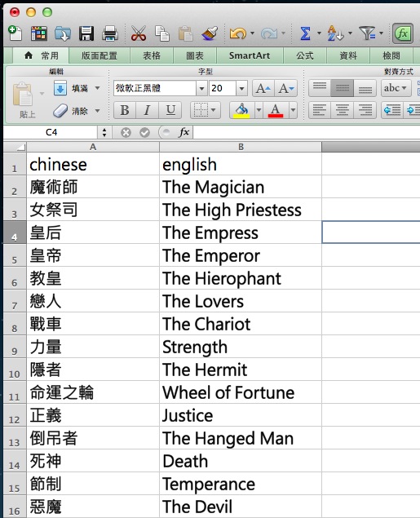Select column A header
Image resolution: width=420 pixels, height=518 pixels.
coord(93,147)
